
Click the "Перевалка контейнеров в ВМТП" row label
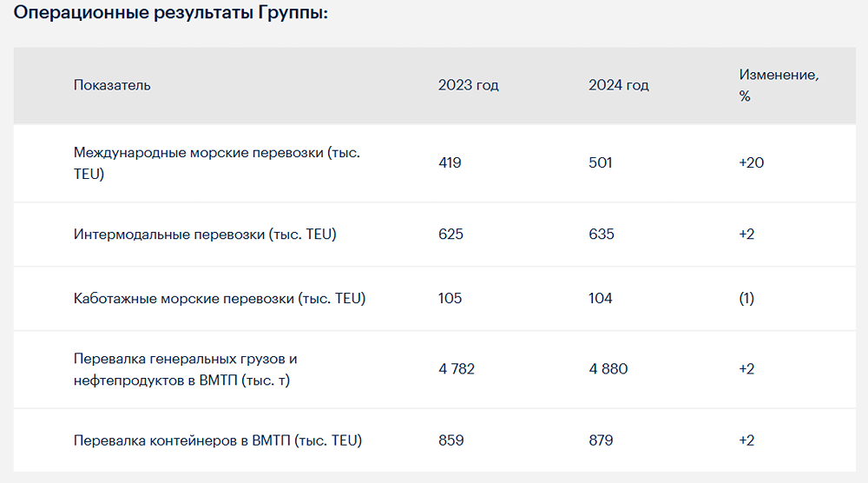pos(218,440)
